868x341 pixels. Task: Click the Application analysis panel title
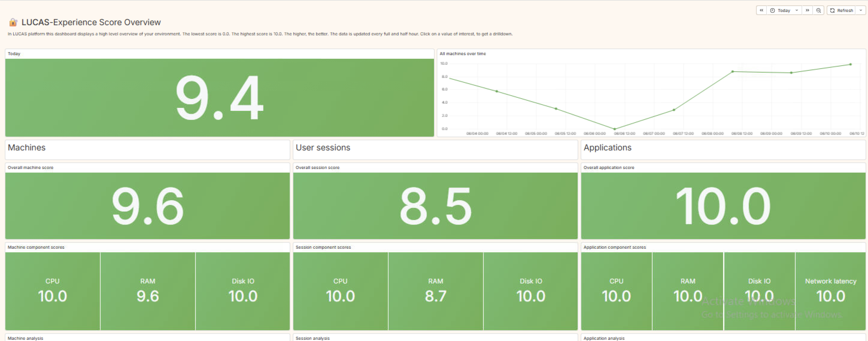point(604,338)
